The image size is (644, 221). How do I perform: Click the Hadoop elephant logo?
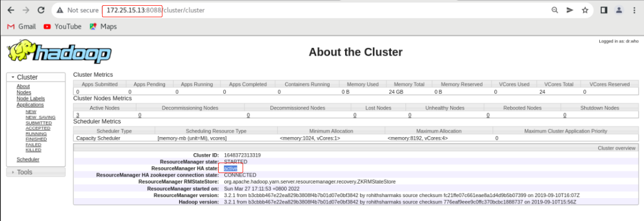point(59,52)
